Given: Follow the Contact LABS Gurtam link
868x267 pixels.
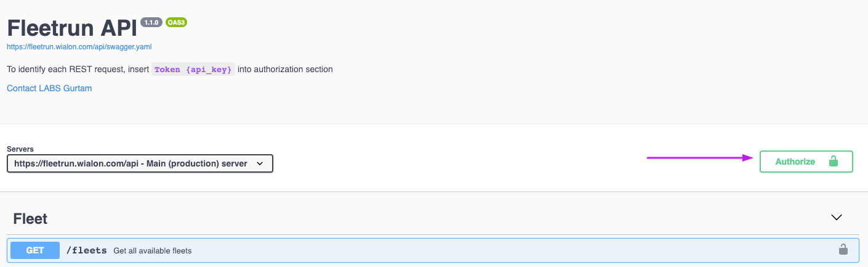Looking at the screenshot, I should [49, 88].
